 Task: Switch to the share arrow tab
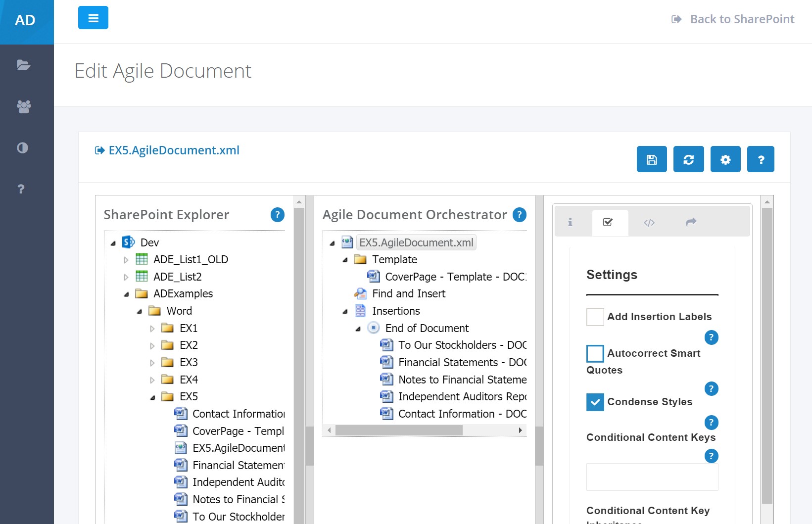click(691, 222)
